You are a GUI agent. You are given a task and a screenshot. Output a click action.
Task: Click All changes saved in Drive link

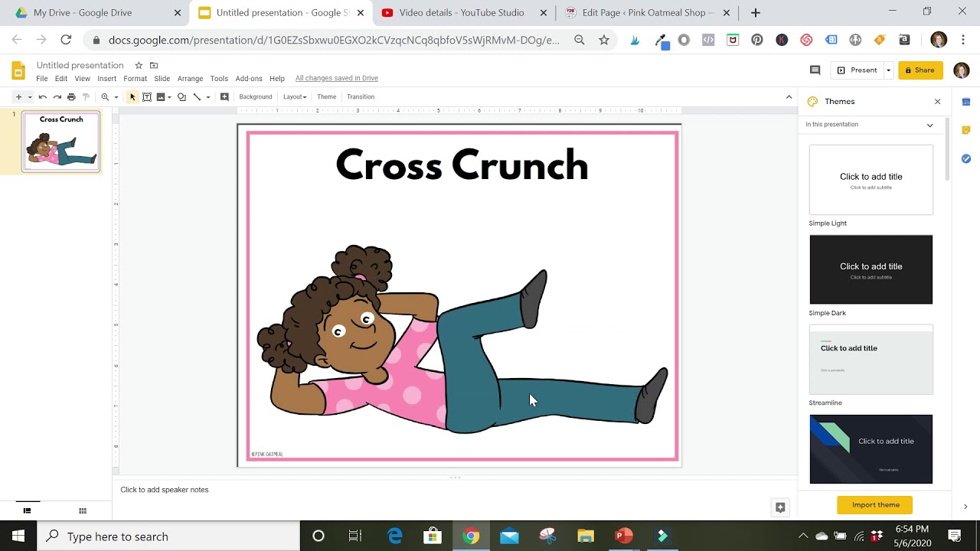pos(336,78)
